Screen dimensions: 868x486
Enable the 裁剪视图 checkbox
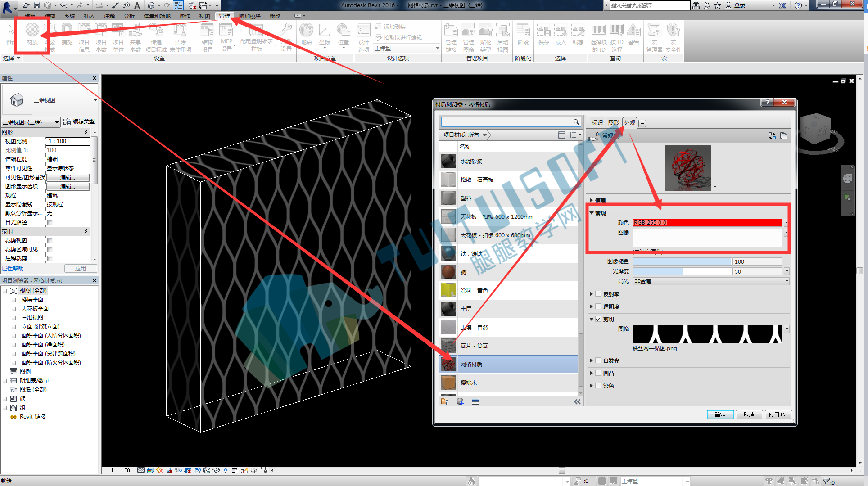click(x=50, y=240)
